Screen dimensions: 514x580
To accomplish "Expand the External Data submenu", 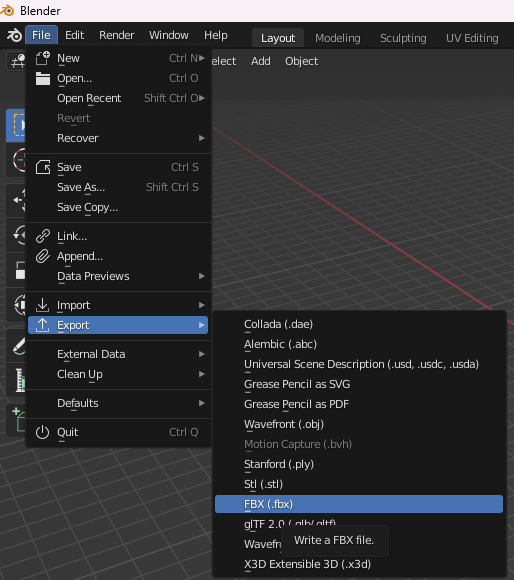I will pos(118,354).
